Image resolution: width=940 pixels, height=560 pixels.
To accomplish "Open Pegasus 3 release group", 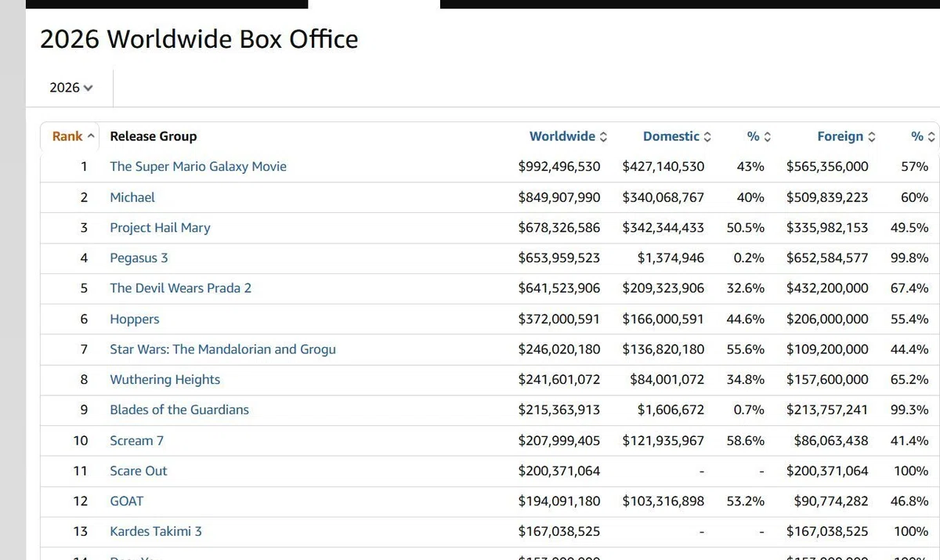I will (x=139, y=258).
